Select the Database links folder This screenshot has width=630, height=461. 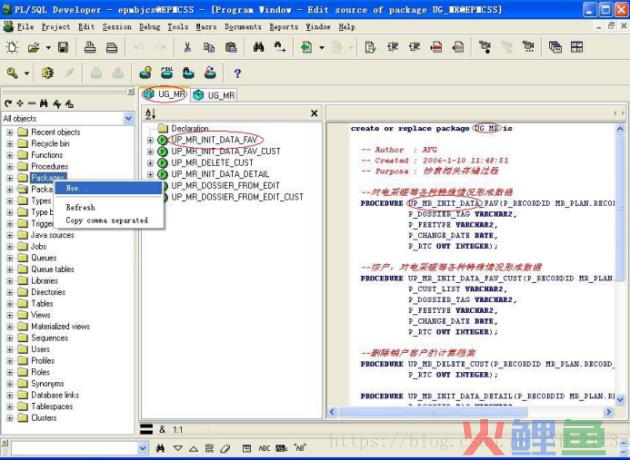(55, 395)
